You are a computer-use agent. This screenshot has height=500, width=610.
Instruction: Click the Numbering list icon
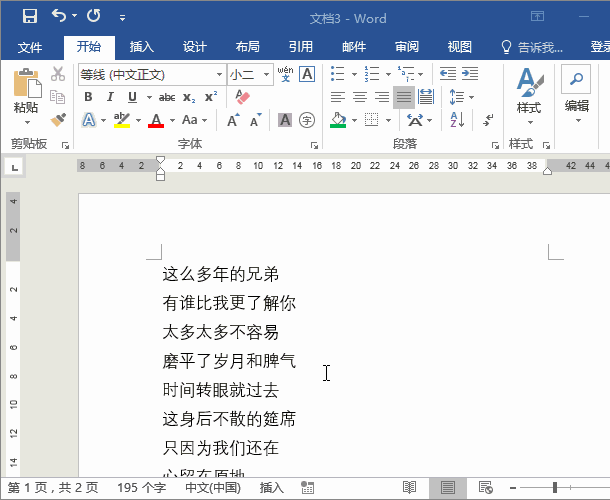click(372, 74)
